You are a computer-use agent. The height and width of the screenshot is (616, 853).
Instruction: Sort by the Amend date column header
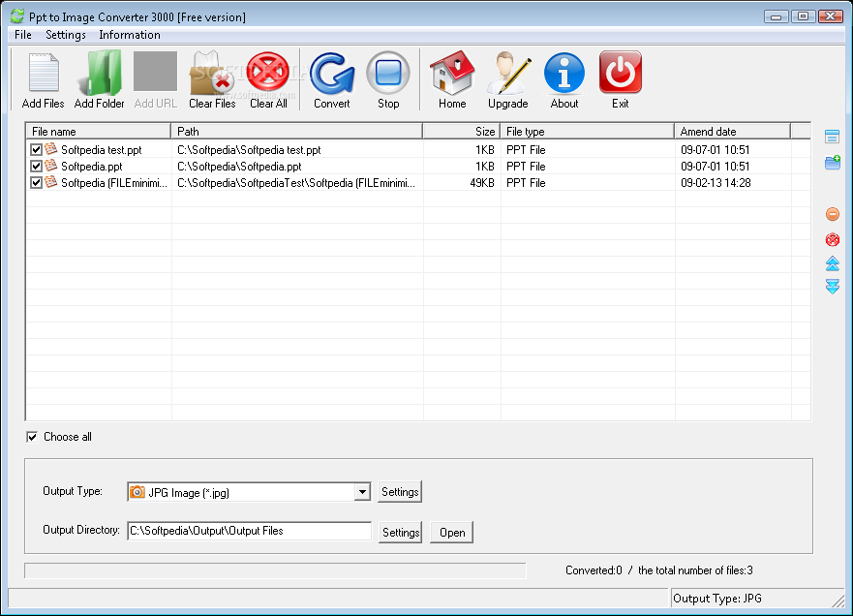point(732,132)
